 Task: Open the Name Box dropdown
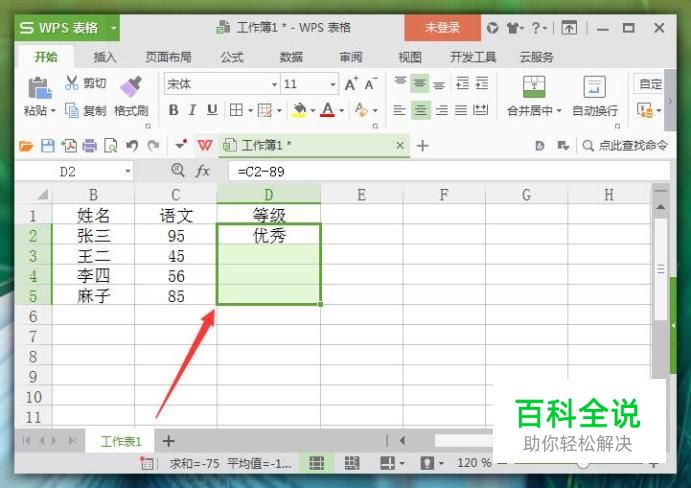127,171
